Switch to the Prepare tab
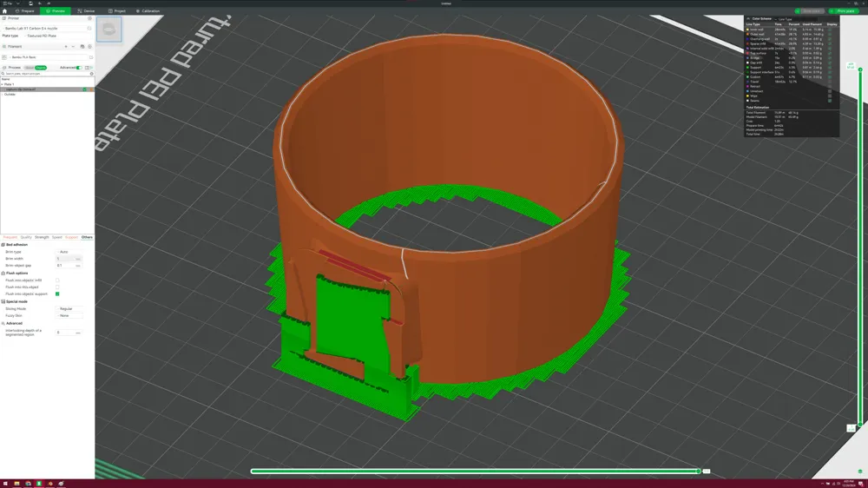Image resolution: width=868 pixels, height=488 pixels. pos(24,11)
